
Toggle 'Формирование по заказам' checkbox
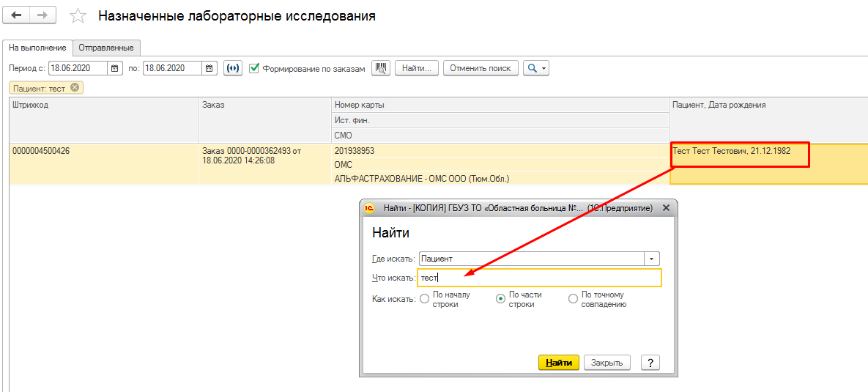[x=254, y=68]
